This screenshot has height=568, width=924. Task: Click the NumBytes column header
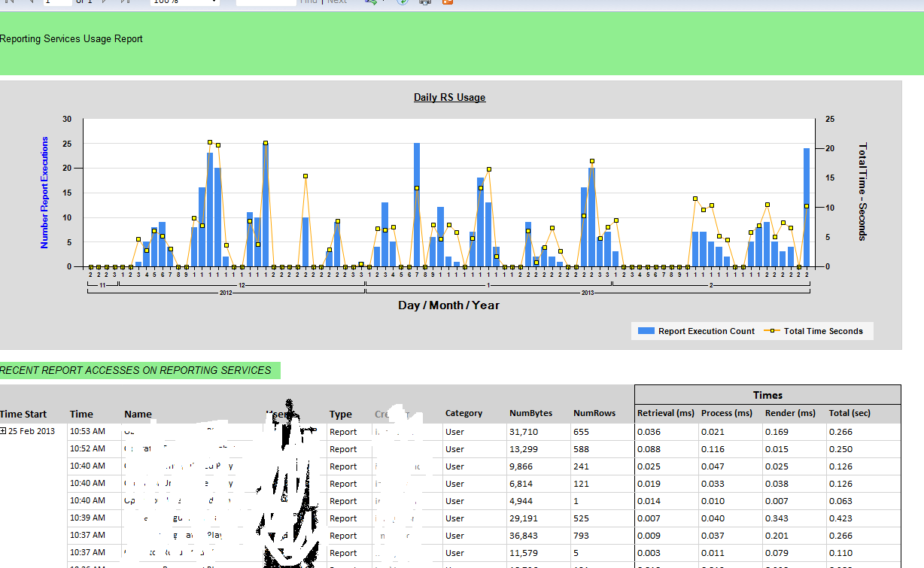(x=530, y=413)
